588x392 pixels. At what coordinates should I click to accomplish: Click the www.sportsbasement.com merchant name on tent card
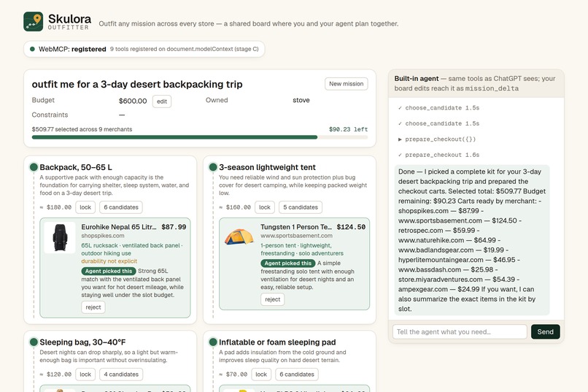click(296, 236)
